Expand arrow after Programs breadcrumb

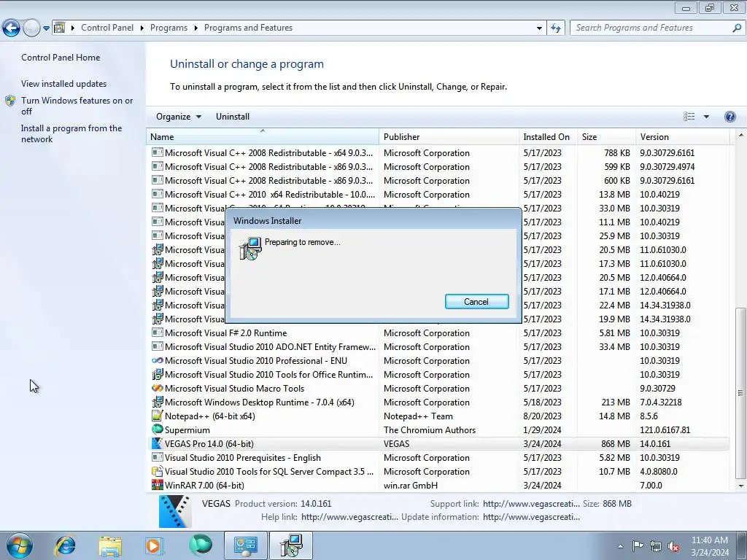196,28
